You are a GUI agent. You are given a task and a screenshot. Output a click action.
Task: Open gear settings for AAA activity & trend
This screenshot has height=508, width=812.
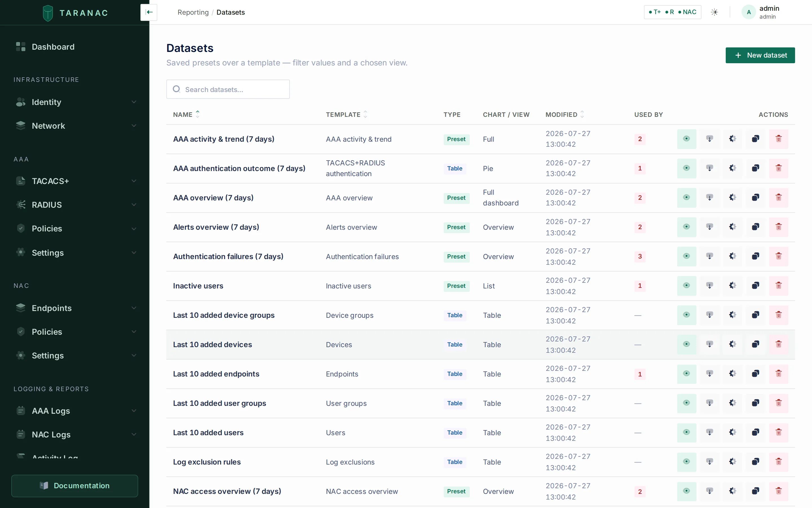[x=732, y=139]
